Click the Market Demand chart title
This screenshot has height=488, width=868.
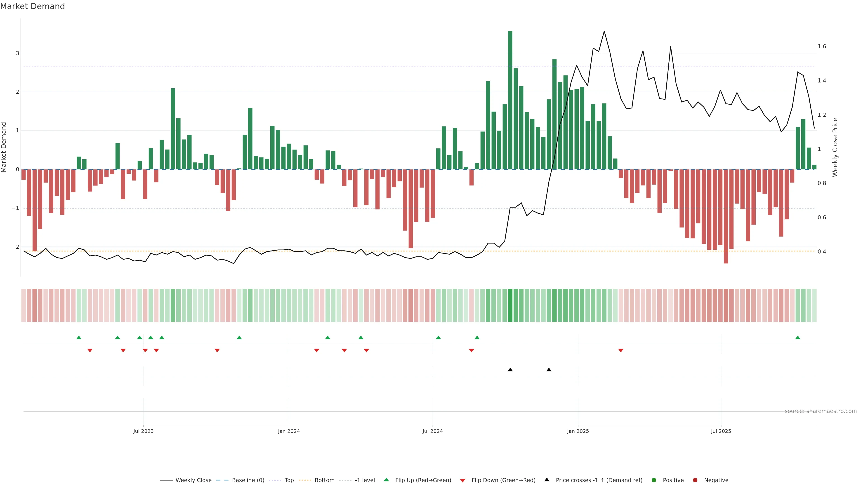(32, 6)
